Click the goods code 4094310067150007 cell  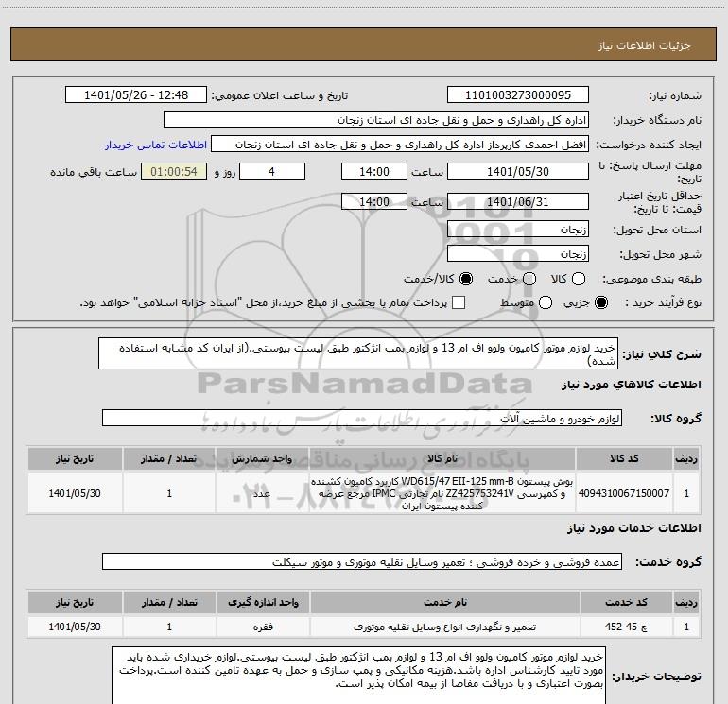coord(624,493)
